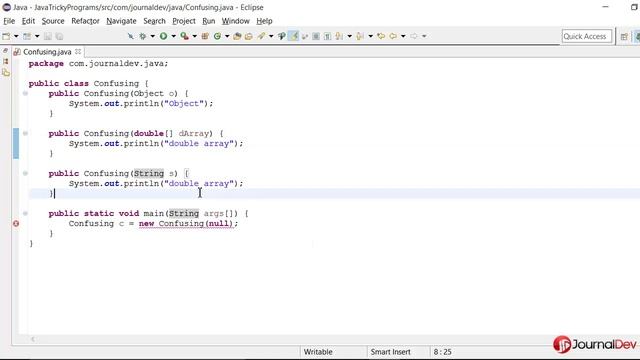Click the Previous Annotation icon
Screen dimensions: 640x360
tap(360, 36)
